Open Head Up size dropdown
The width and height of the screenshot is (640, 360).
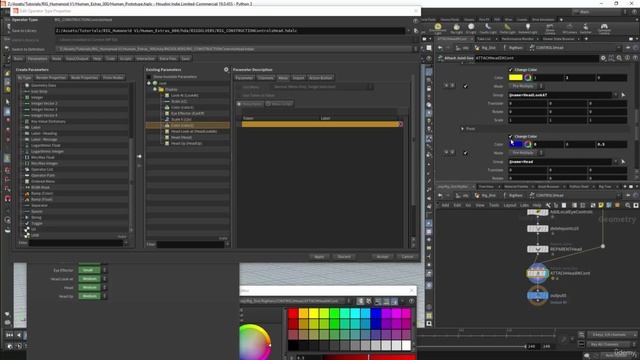(x=93, y=296)
